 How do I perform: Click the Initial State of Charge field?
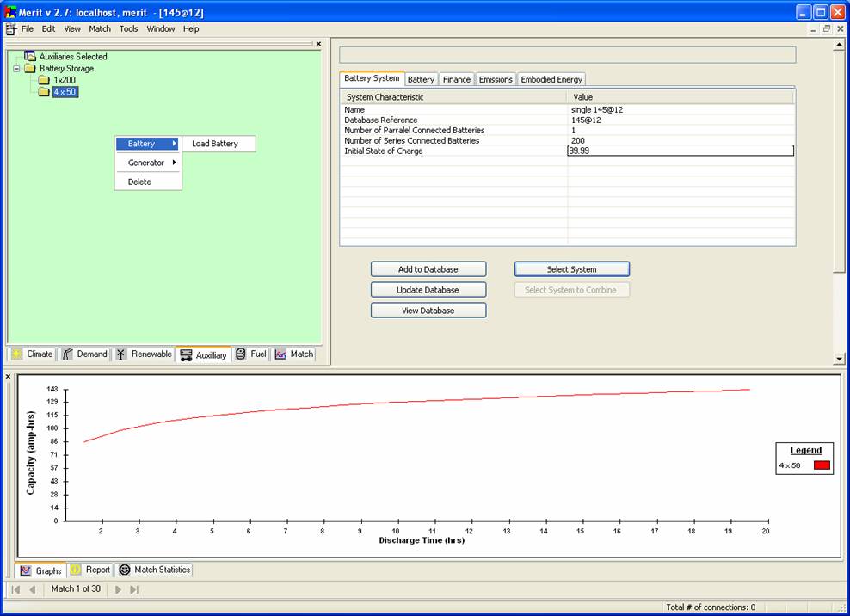(680, 151)
